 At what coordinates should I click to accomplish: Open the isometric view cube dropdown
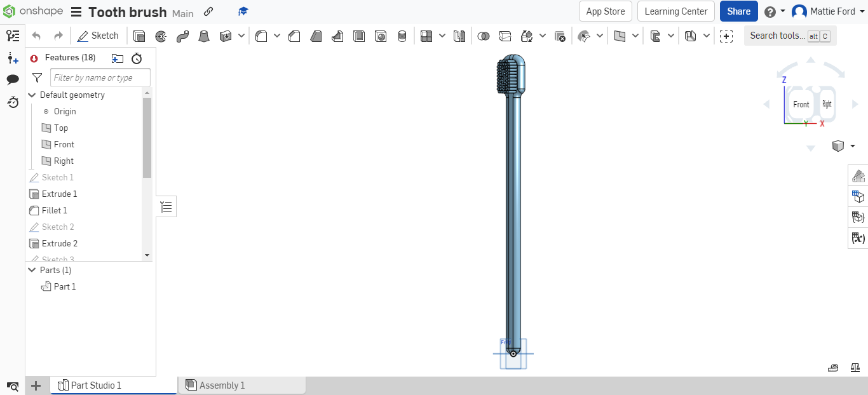pos(853,145)
